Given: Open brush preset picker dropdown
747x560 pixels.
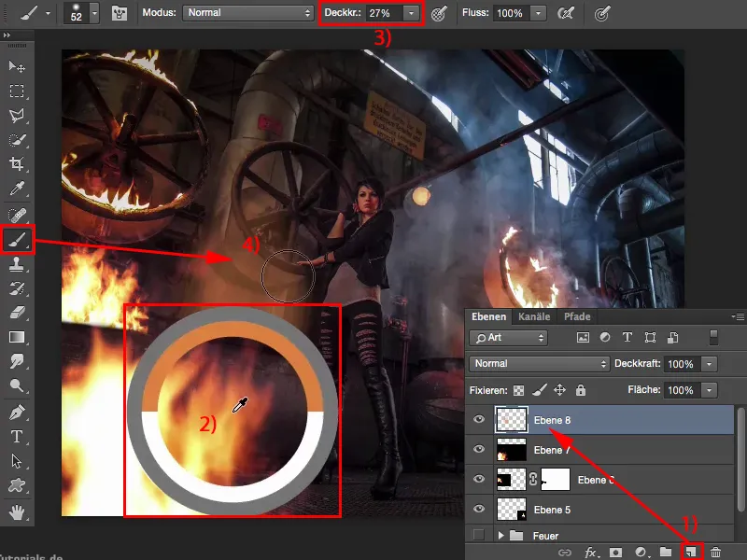Looking at the screenshot, I should [x=94, y=13].
